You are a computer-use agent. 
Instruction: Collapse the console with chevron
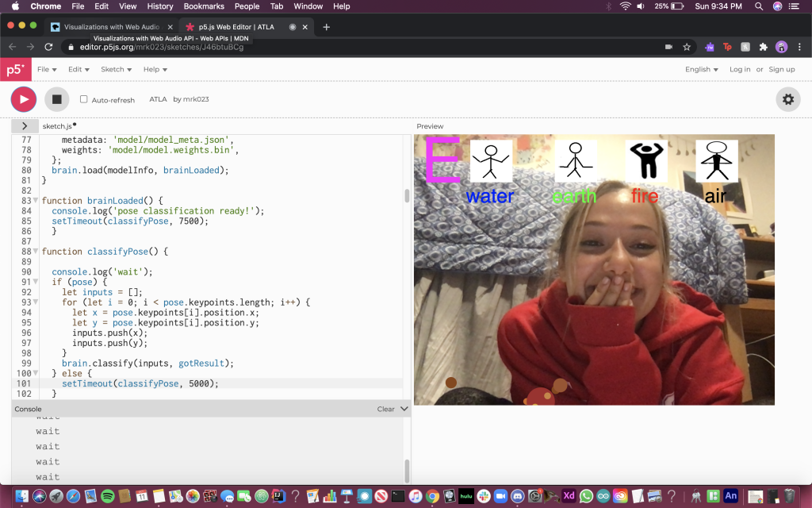click(404, 409)
